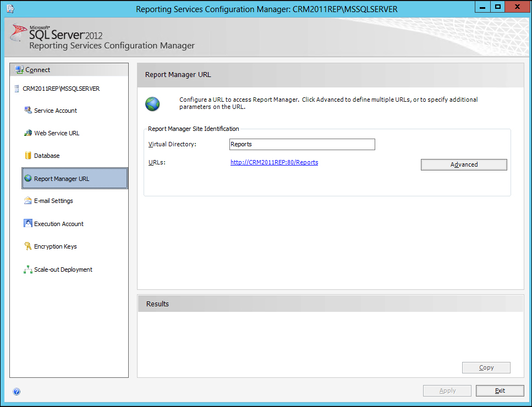The image size is (532, 407).
Task: Click the server icon beside CRM2011REP\MSSQLSERVER
Action: pos(17,89)
